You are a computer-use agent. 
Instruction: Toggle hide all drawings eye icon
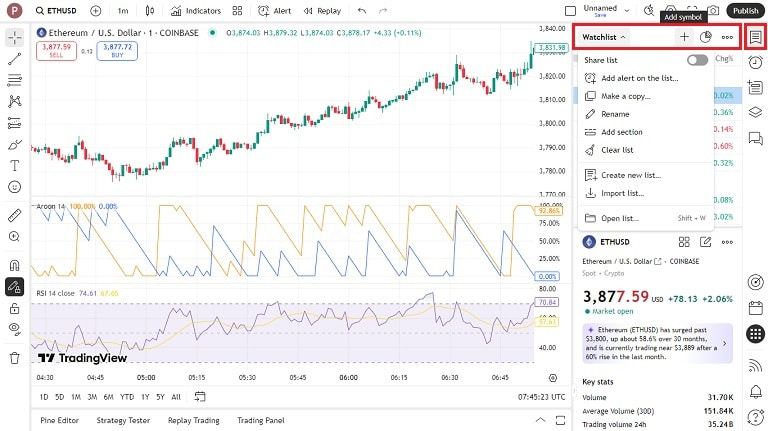point(15,329)
